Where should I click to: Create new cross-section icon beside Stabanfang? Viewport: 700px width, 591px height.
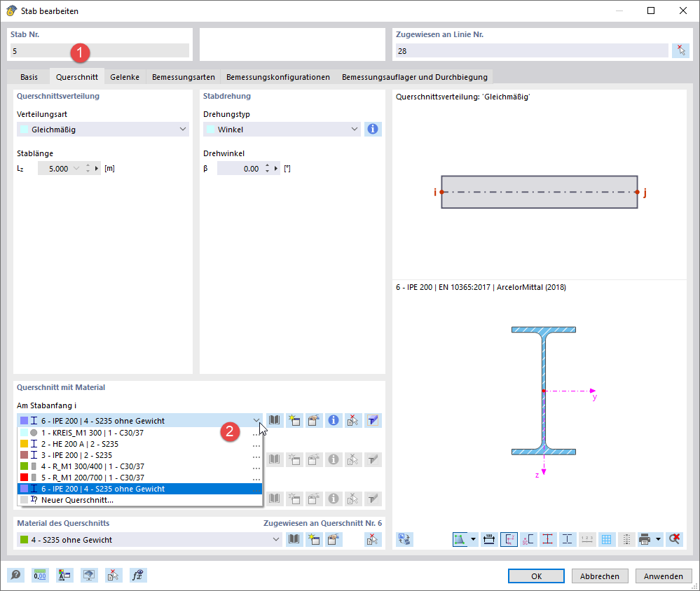(294, 420)
